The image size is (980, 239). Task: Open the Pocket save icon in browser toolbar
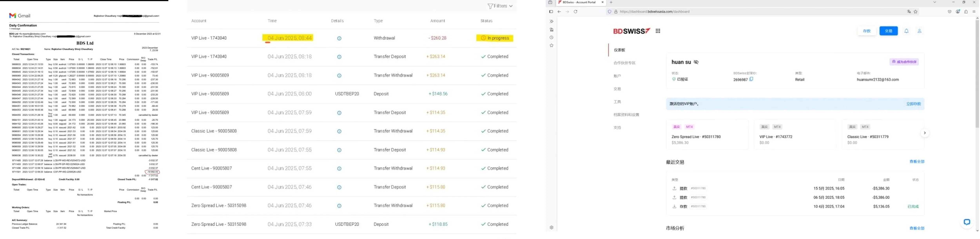coord(950,12)
